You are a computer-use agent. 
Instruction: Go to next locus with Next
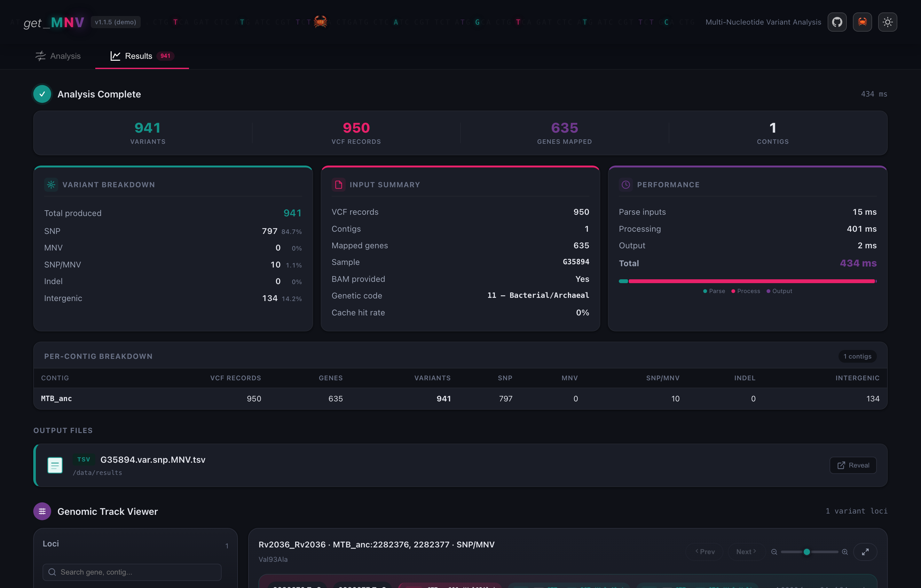(746, 552)
